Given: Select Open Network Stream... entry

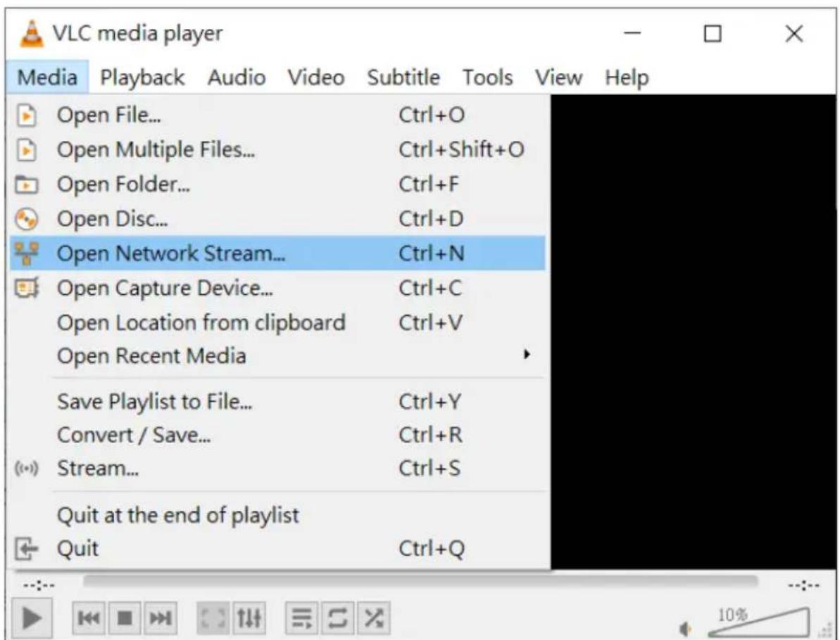Looking at the screenshot, I should [x=277, y=253].
